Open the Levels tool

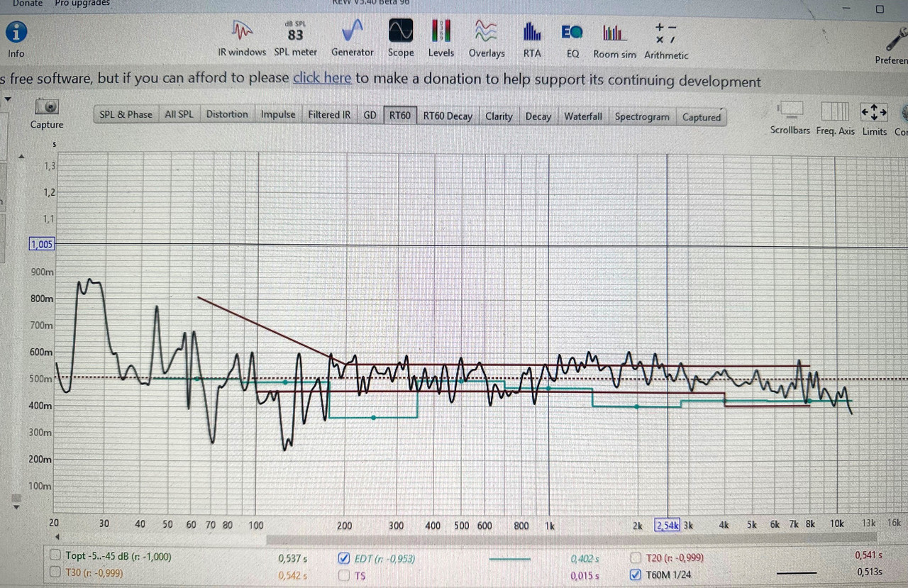[x=441, y=32]
